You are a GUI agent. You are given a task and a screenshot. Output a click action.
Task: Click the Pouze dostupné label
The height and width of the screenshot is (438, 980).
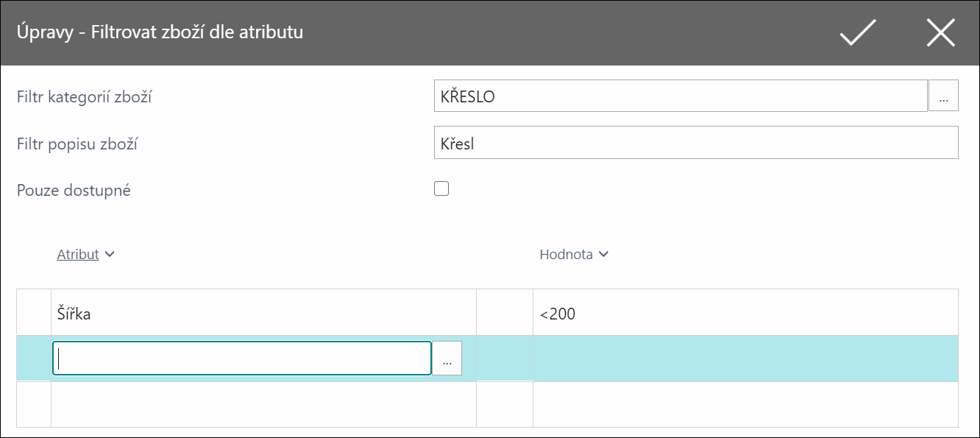(74, 190)
